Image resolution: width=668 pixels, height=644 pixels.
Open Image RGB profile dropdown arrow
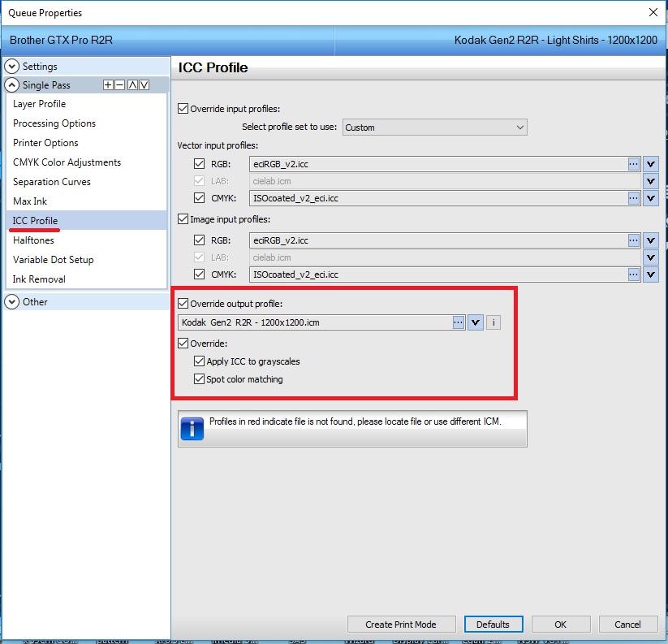650,240
